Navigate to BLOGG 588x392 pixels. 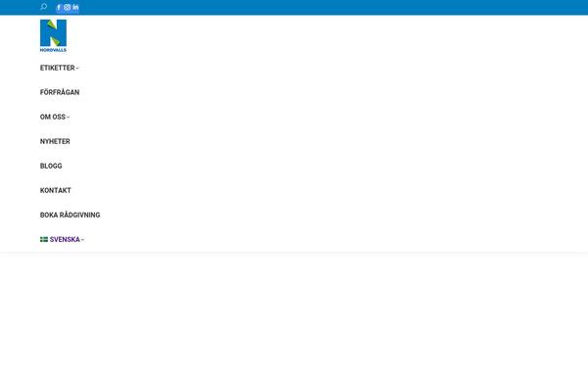(x=51, y=166)
